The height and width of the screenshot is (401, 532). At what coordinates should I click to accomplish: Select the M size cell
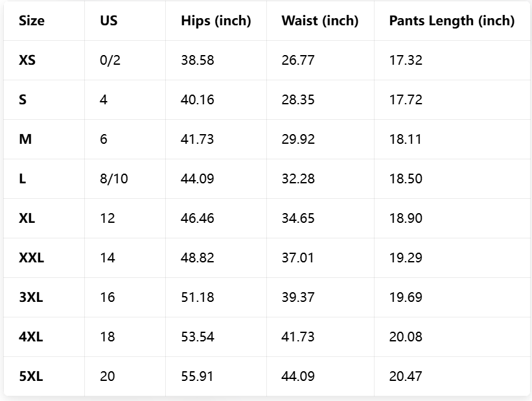pos(25,139)
